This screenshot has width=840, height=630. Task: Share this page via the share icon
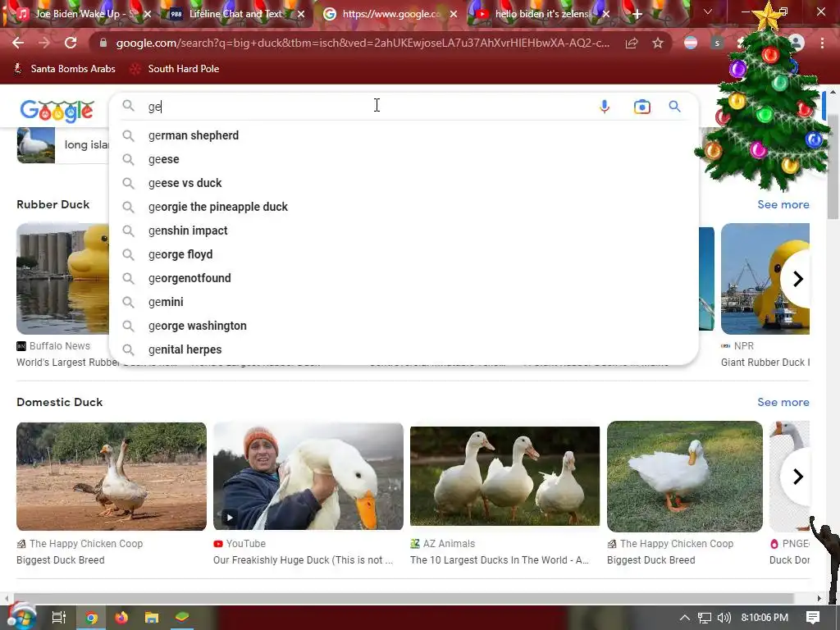(x=632, y=43)
